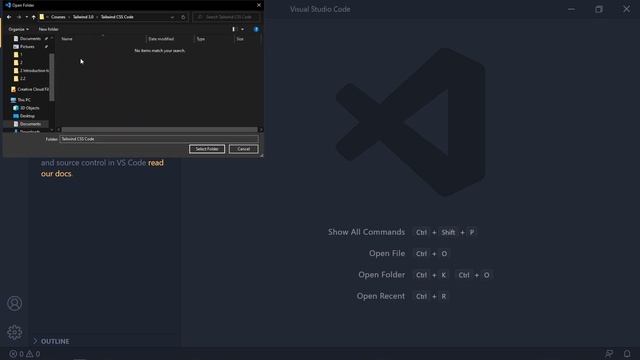Select highlighted Documents under This PC
The image size is (640, 360).
point(27,124)
